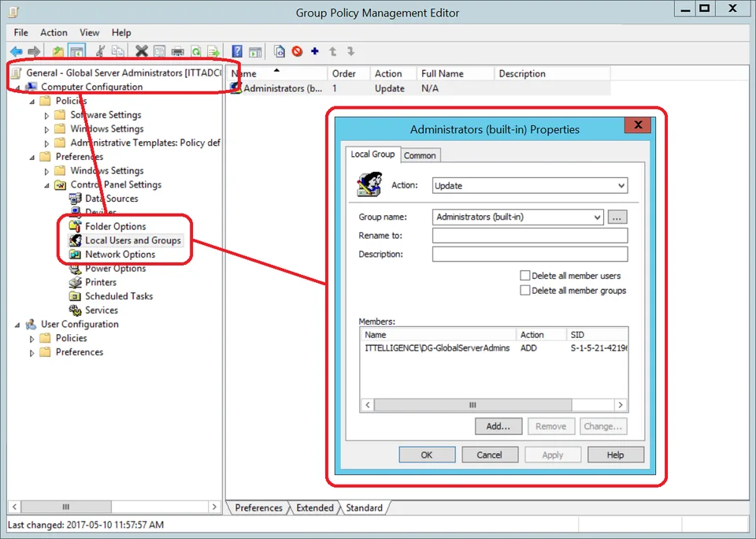Check Delete all member groups
This screenshot has height=539, width=756.
click(525, 291)
